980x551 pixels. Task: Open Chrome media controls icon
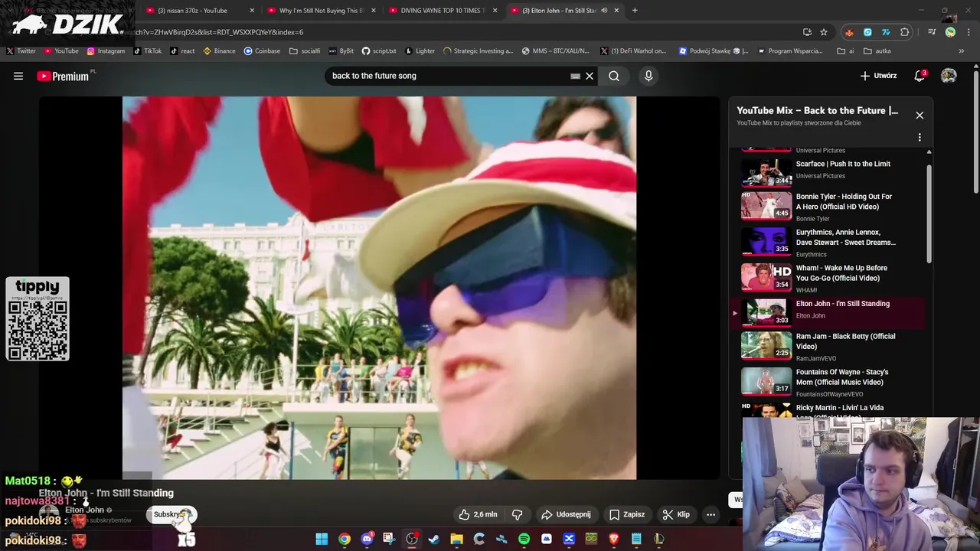(x=932, y=32)
